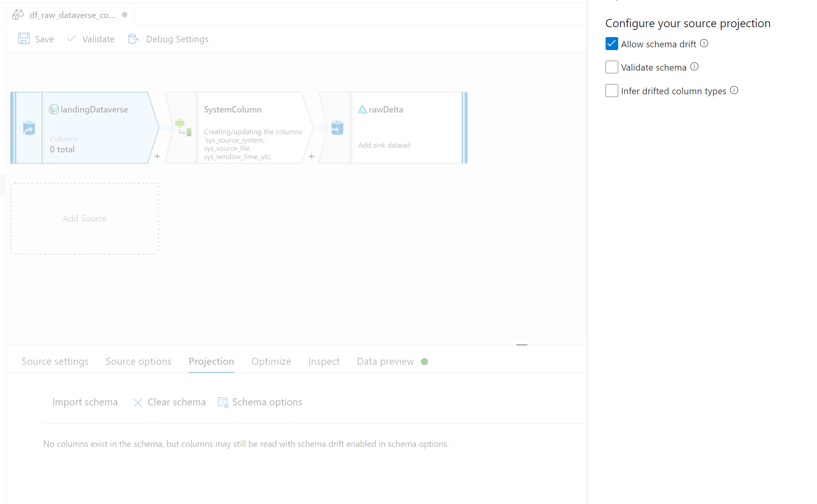The height and width of the screenshot is (504, 817).
Task: Click the SystemColumn derived column icon
Action: [183, 127]
